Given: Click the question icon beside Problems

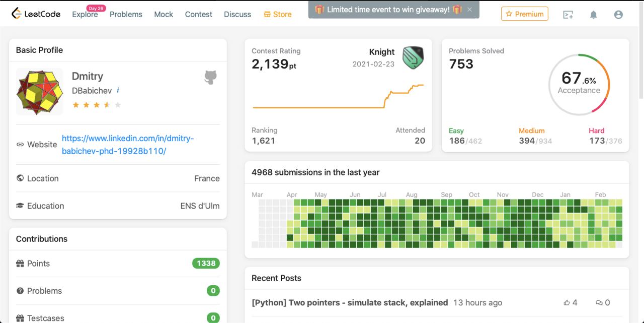Looking at the screenshot, I should point(20,291).
